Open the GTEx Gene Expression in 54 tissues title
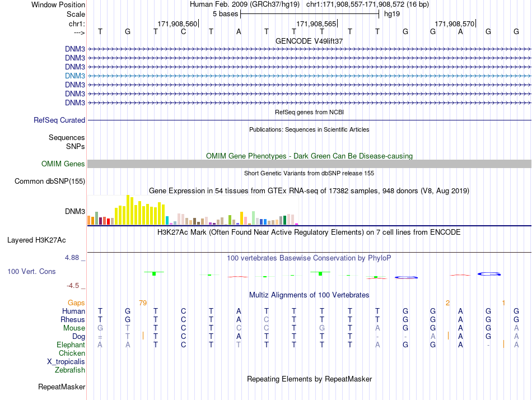The height and width of the screenshot is (400, 532). click(x=309, y=191)
